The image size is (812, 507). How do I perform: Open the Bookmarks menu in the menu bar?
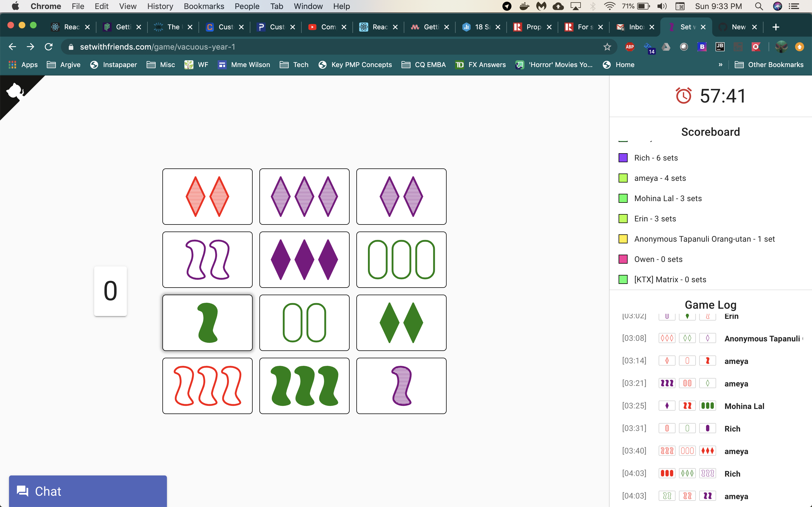click(204, 6)
